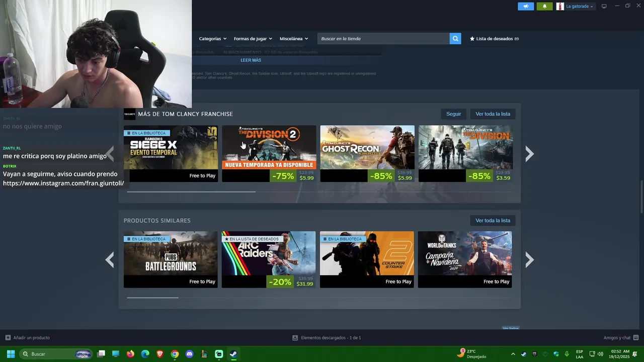
Task: Expand the Formas de jugar dropdown
Action: 253,39
